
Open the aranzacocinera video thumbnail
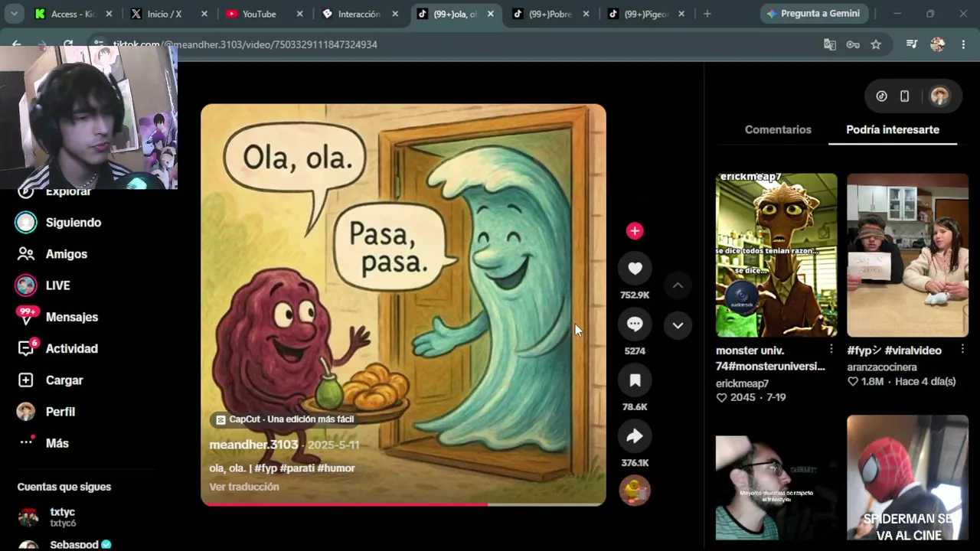[907, 255]
